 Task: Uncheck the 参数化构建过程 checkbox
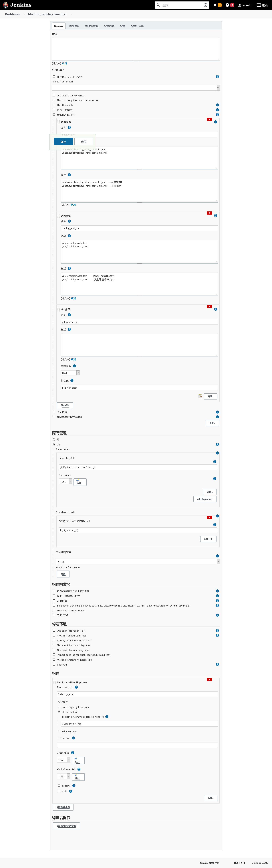(54, 115)
